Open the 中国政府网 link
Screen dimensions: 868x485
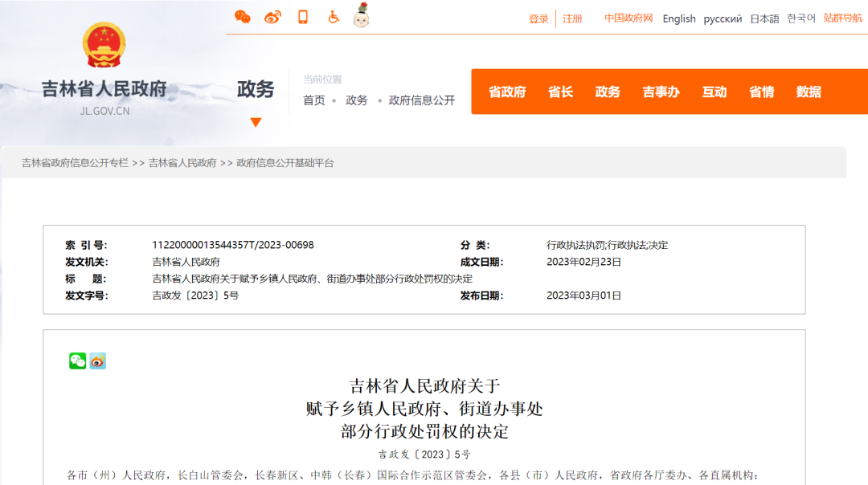tap(628, 18)
